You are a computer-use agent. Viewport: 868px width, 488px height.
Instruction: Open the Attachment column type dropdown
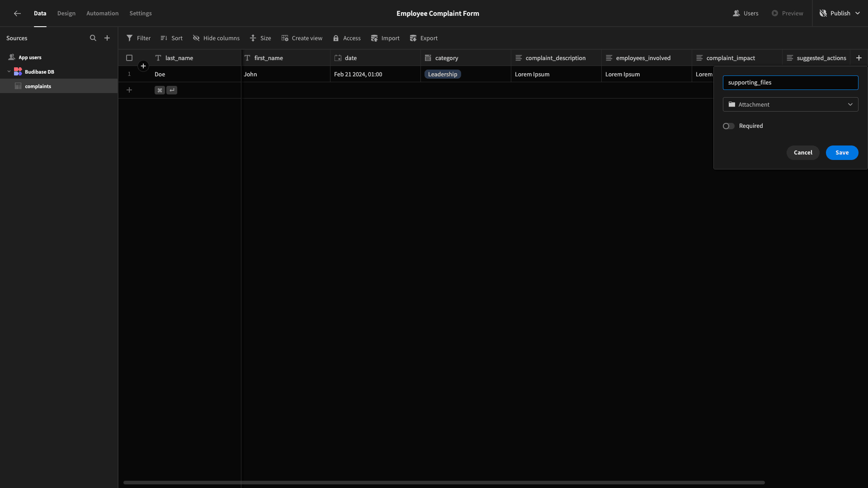(x=790, y=104)
